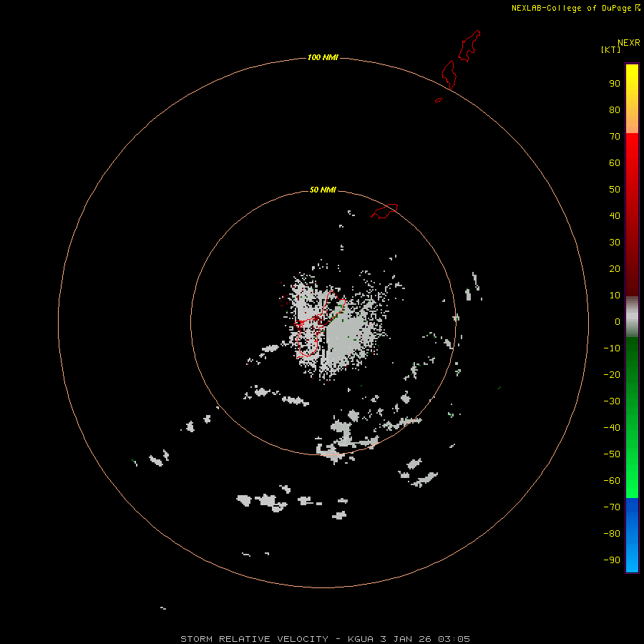The height and width of the screenshot is (644, 644).
Task: Click the -90 value on the velocity scale
Action: [612, 560]
